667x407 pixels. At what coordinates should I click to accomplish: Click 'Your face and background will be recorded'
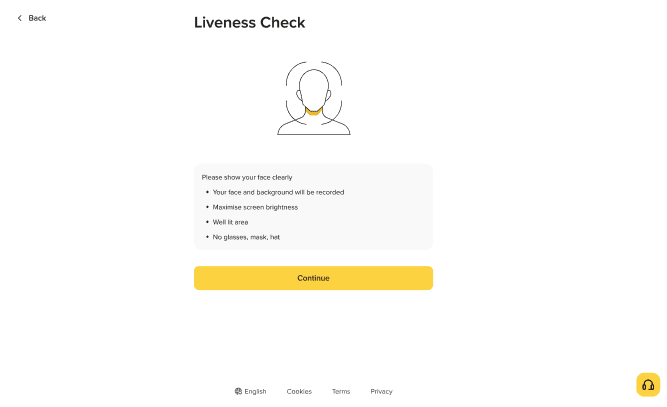(278, 192)
